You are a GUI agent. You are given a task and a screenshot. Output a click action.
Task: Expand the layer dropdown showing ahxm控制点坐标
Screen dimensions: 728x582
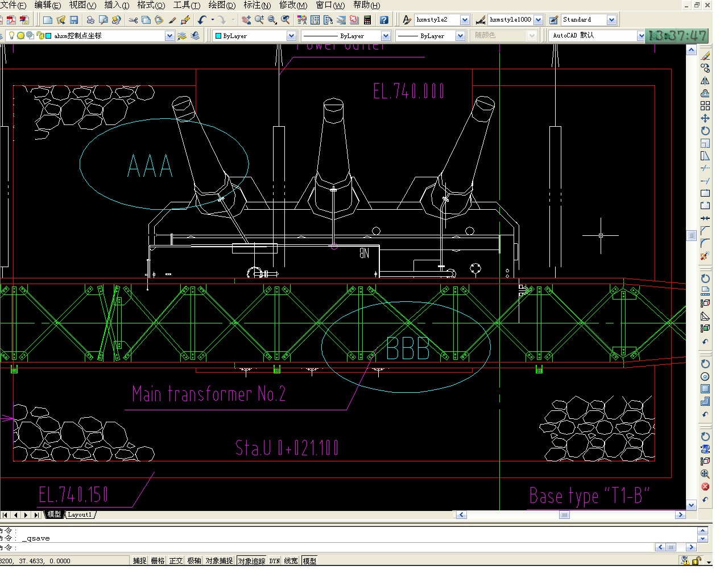[169, 36]
